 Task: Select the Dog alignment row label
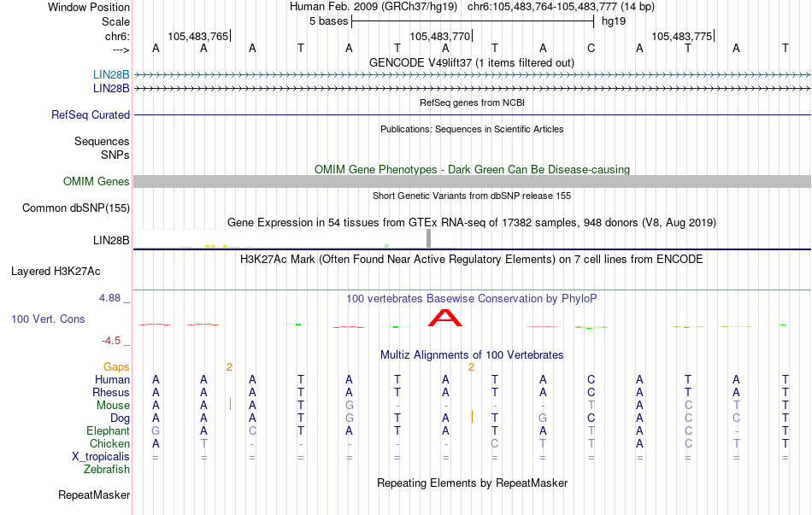click(120, 418)
